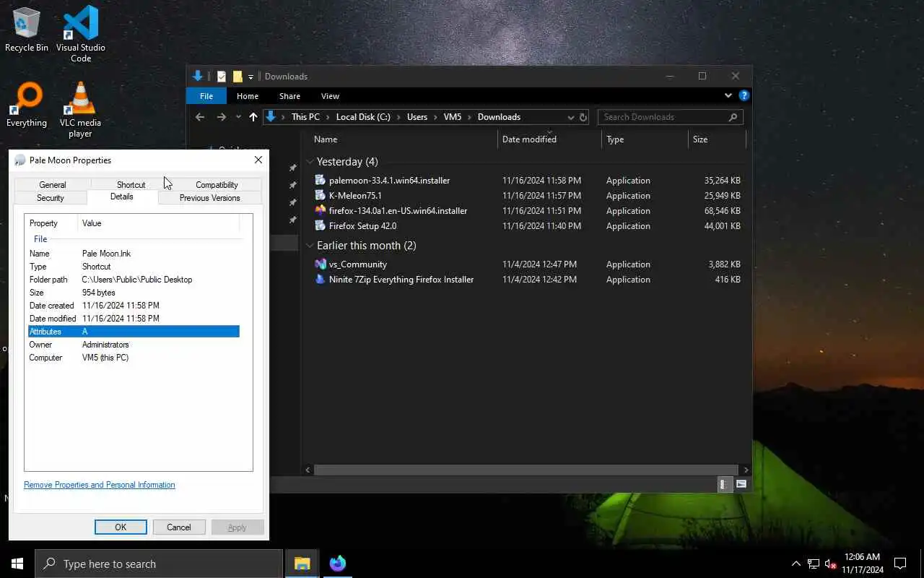924x578 pixels.
Task: Open the Windows Start menu
Action: tap(17, 564)
